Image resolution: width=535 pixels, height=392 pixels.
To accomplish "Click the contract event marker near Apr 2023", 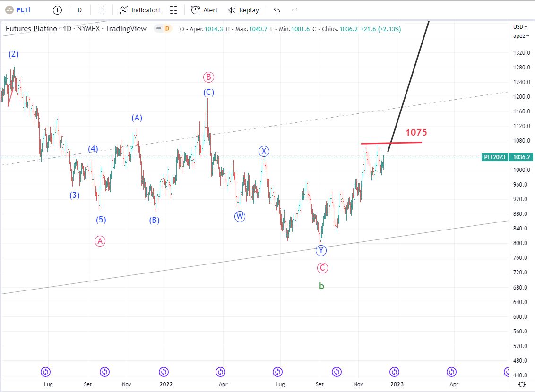I will pyautogui.click(x=452, y=372).
